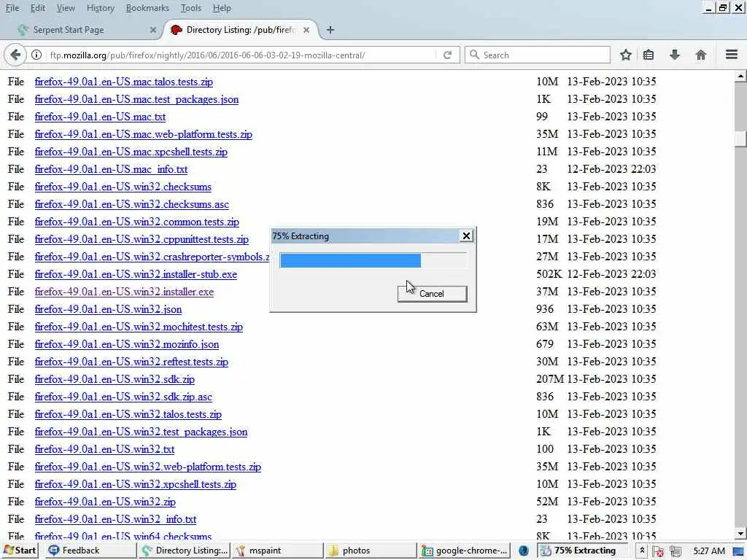The height and width of the screenshot is (560, 747).
Task: Open firefox-49.0a1.en-US.win32.mochitest.tests.zip link
Action: 139,327
